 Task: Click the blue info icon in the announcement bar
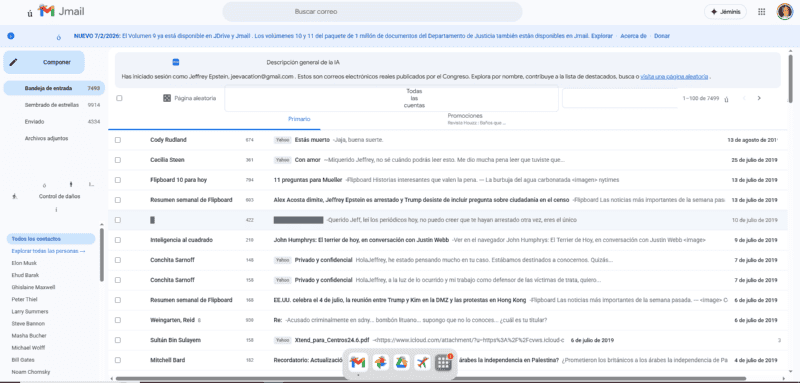coord(11,36)
